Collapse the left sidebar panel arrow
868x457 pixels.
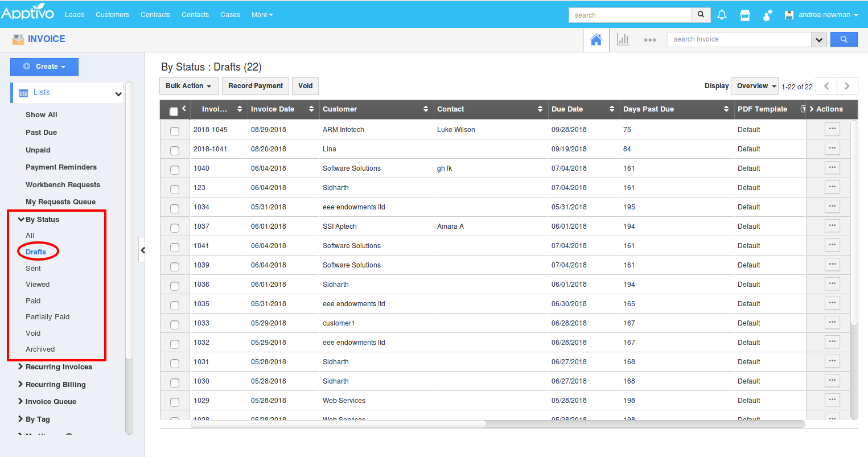pyautogui.click(x=142, y=250)
